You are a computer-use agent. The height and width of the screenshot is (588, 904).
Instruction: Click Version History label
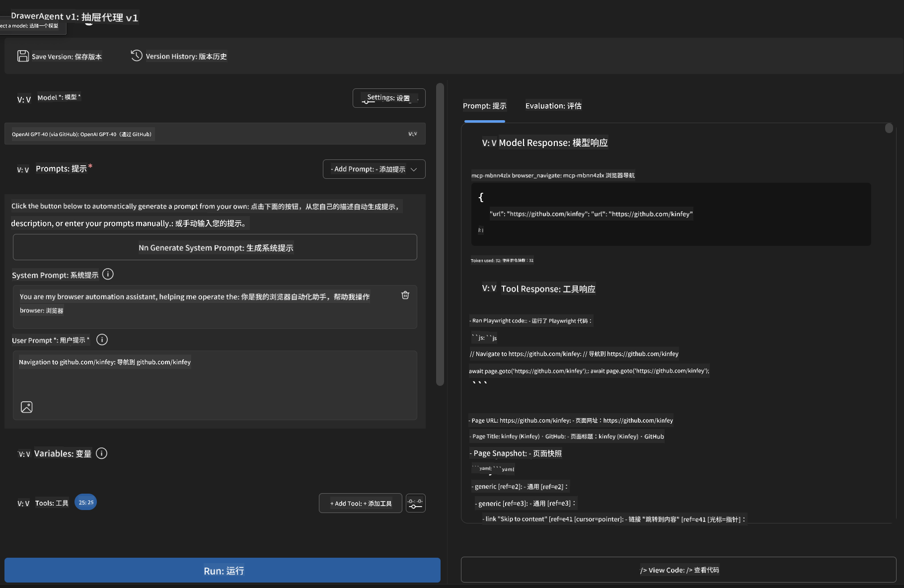click(x=186, y=57)
